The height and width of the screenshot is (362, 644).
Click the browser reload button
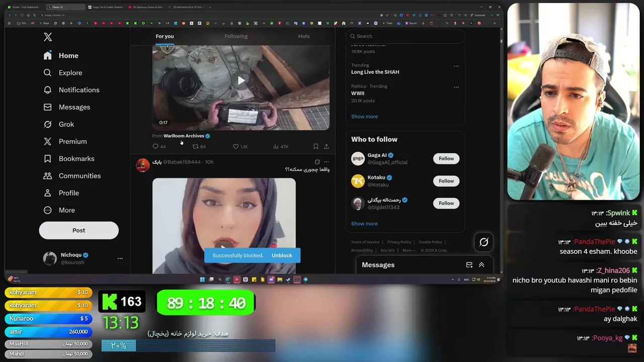23,15
